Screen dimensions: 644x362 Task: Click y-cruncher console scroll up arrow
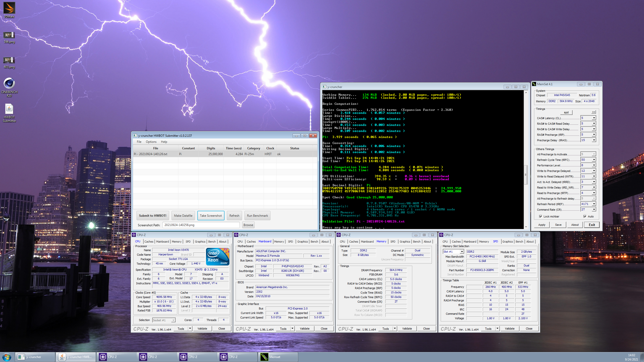(526, 93)
